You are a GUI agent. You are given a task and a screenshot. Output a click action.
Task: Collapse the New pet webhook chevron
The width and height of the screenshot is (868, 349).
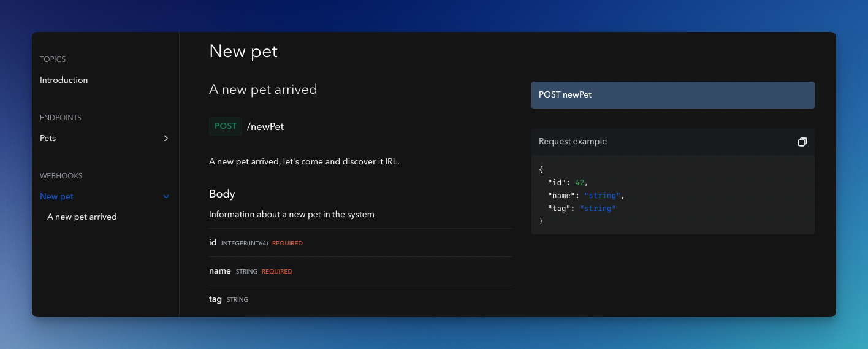(x=166, y=197)
